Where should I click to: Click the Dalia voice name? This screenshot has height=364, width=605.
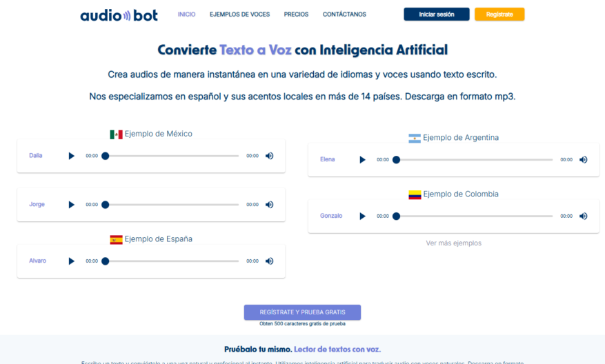click(35, 155)
